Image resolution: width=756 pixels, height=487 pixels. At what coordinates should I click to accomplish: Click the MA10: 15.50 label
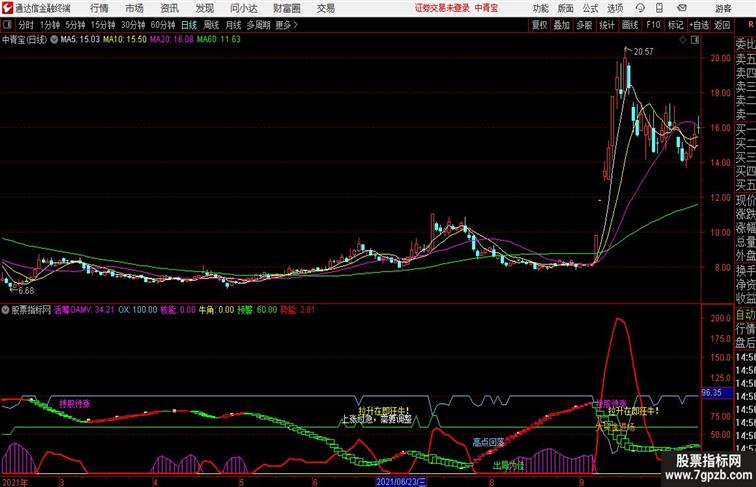124,40
